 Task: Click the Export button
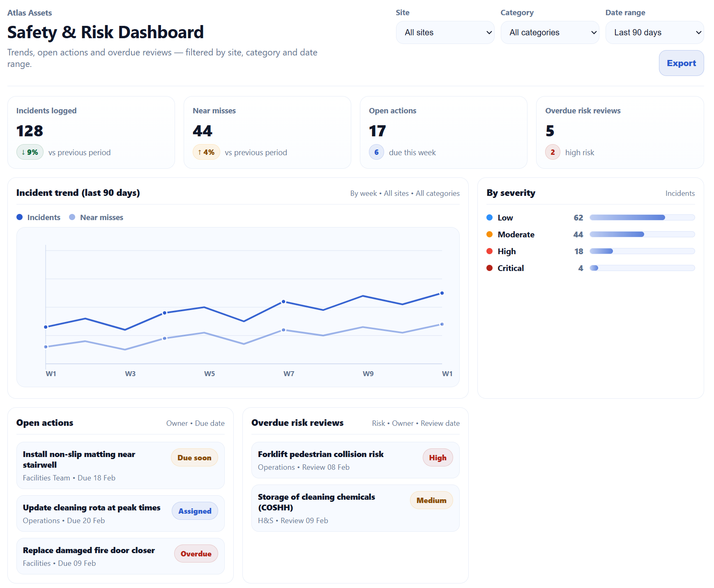pyautogui.click(x=681, y=63)
